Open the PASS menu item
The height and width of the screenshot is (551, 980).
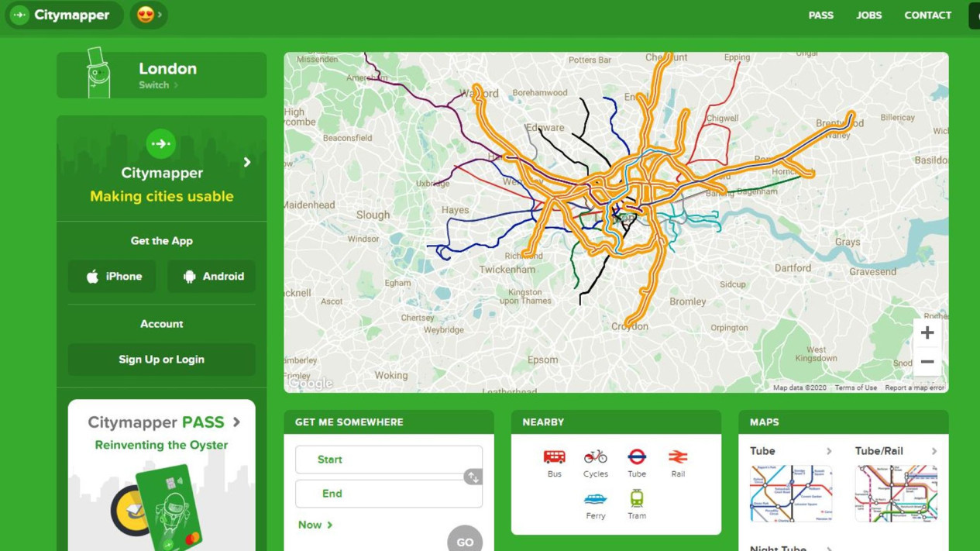[820, 15]
